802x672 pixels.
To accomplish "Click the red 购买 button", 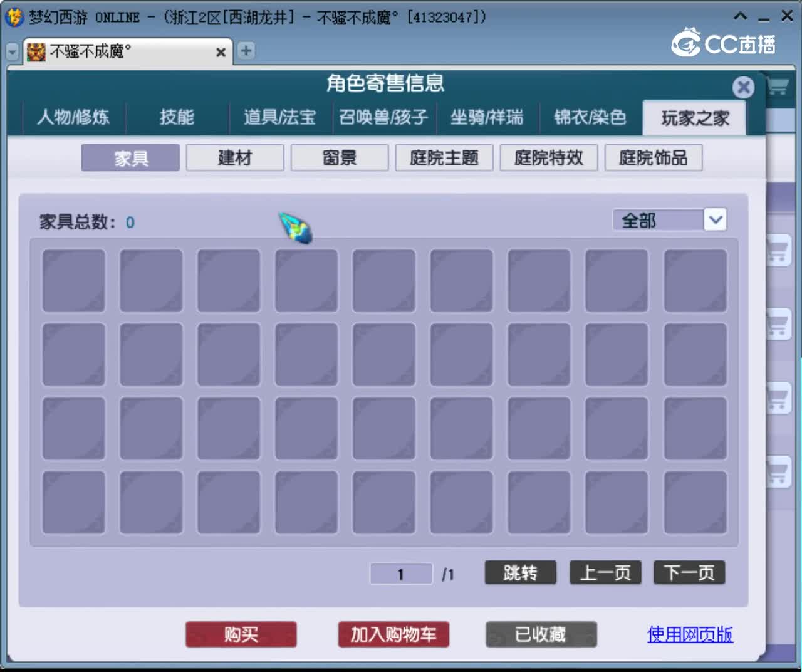I will [x=241, y=634].
